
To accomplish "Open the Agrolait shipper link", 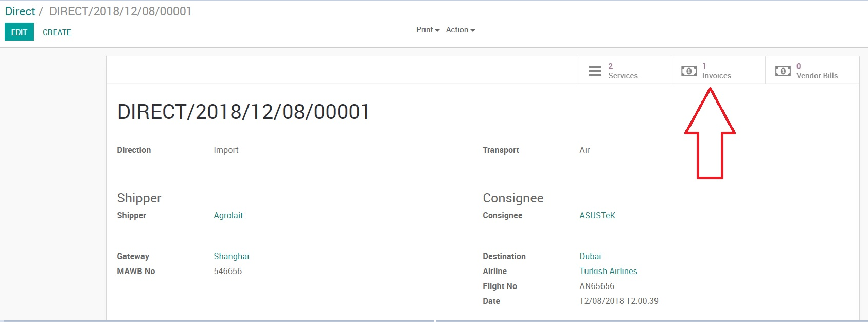I will 228,215.
